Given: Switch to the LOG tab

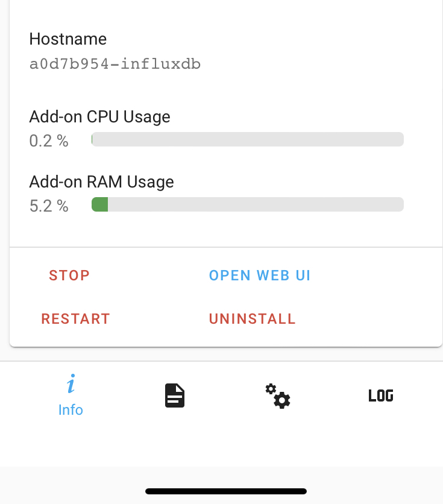Looking at the screenshot, I should tap(381, 396).
